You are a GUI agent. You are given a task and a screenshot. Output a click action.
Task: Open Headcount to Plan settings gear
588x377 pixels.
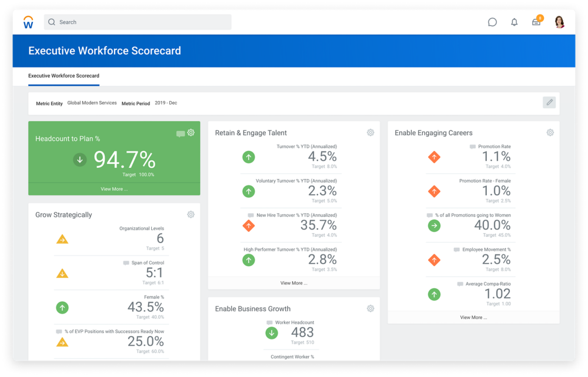[x=191, y=133]
